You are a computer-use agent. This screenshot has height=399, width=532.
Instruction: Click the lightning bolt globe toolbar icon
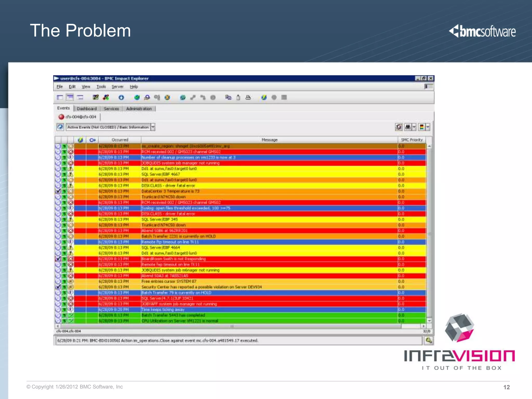(264, 97)
